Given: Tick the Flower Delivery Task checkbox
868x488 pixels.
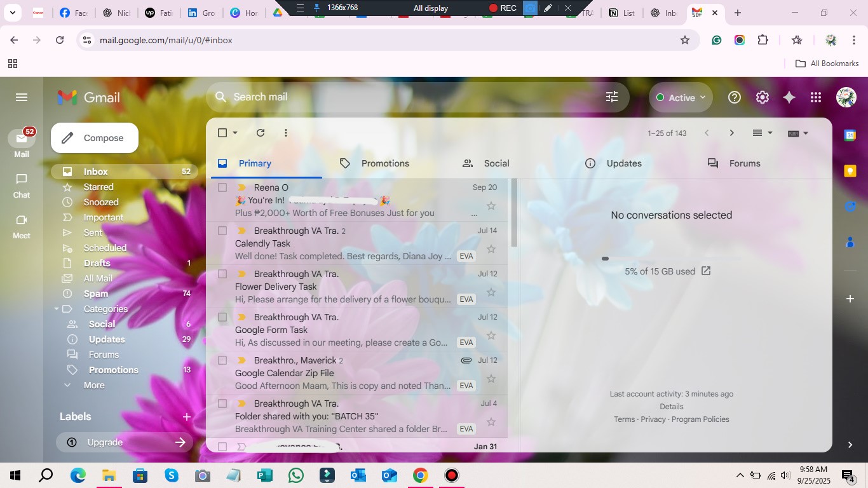Looking at the screenshot, I should [222, 274].
